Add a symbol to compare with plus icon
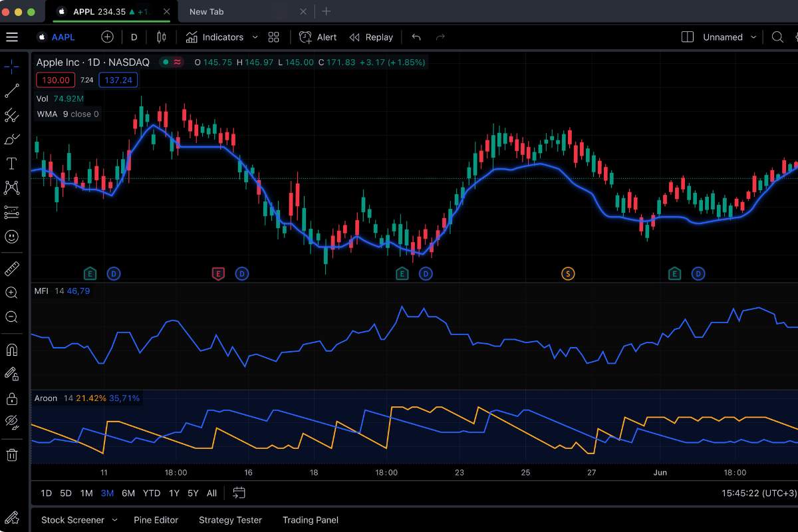This screenshot has width=798, height=532. 107,37
